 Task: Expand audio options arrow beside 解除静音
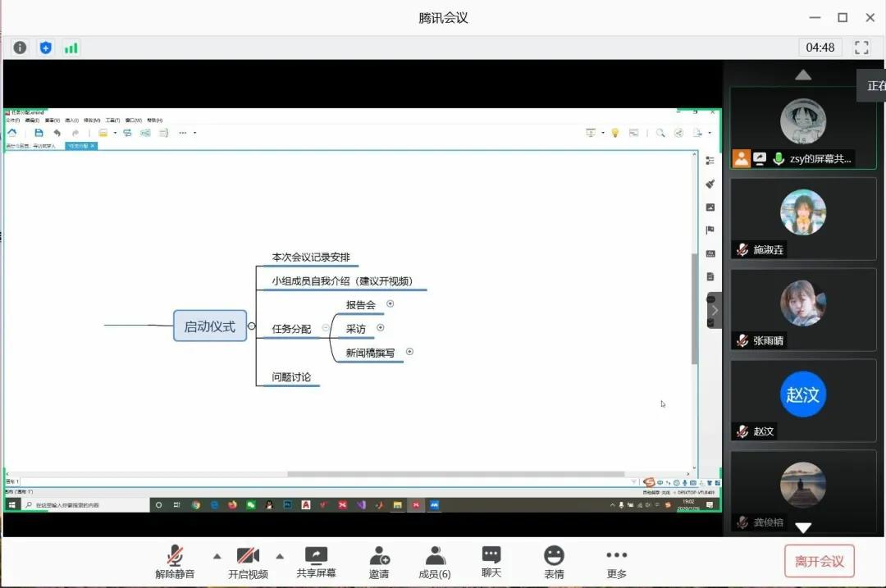[217, 556]
